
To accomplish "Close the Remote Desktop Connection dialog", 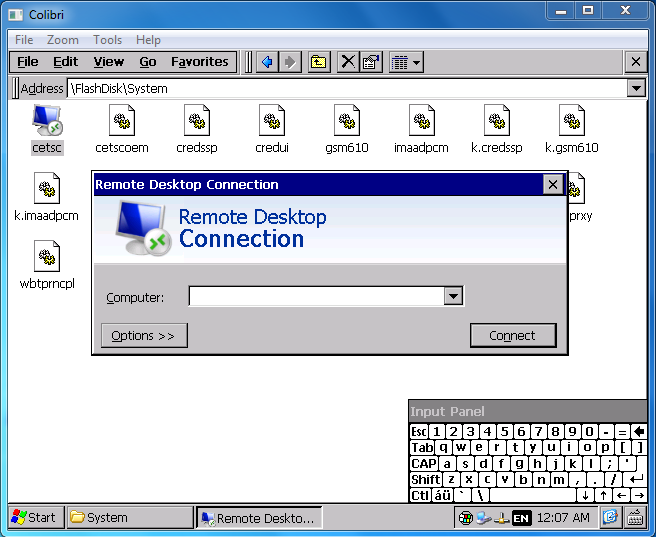I will click(553, 184).
